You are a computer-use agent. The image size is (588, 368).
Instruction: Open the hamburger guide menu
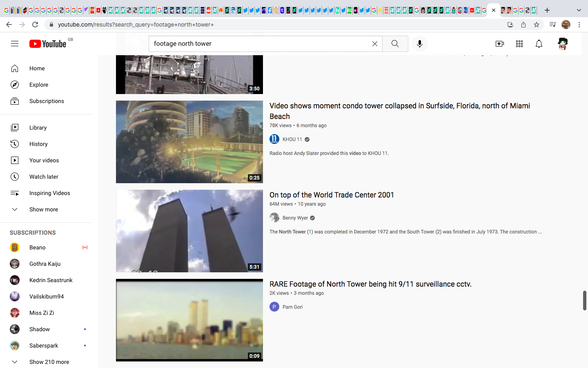(x=15, y=44)
